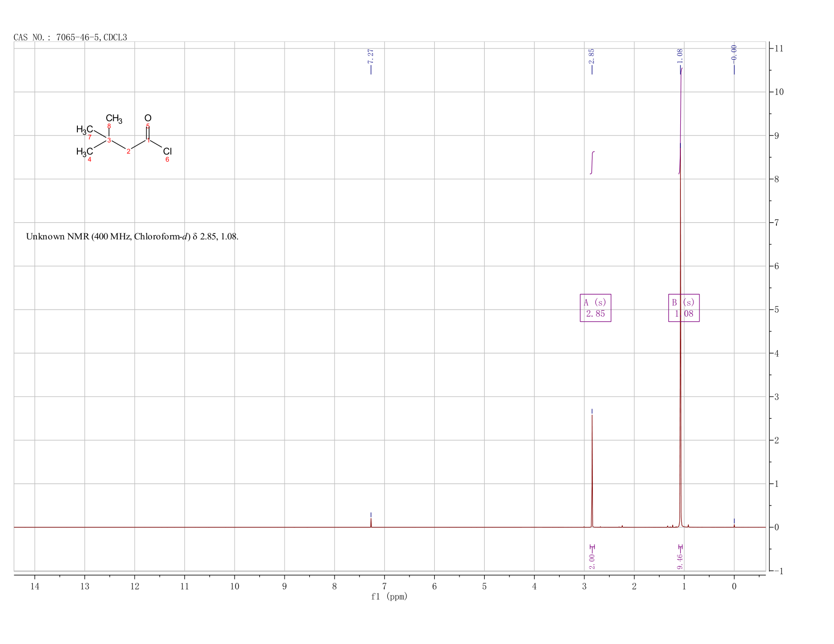
Task: Select multiplet box A (s) 2.85
Action: pos(595,308)
